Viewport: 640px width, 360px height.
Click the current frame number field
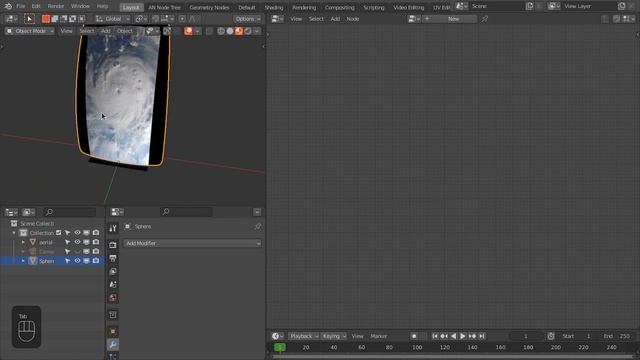526,336
